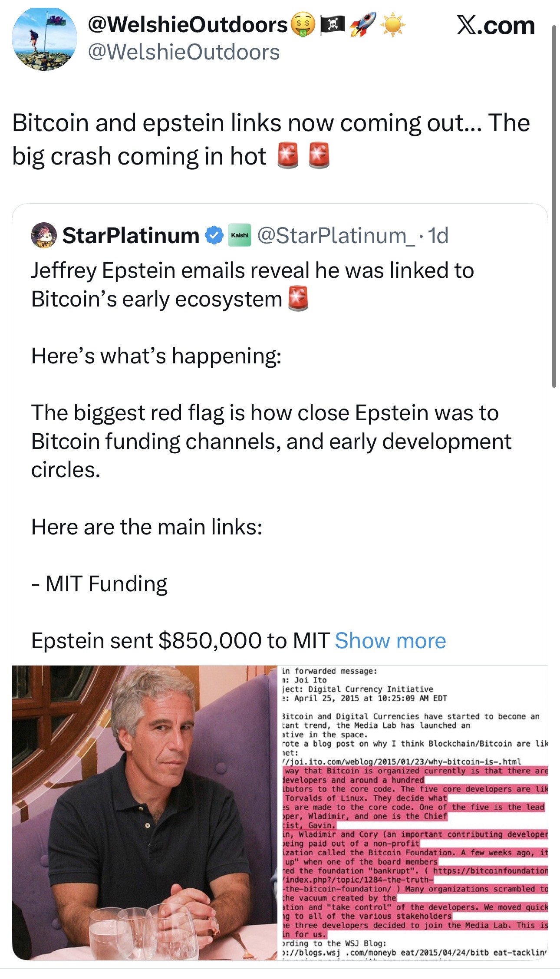Image resolution: width=560 pixels, height=979 pixels.
Task: Click siren emoji after 'early ecosystem'
Action: click(298, 299)
